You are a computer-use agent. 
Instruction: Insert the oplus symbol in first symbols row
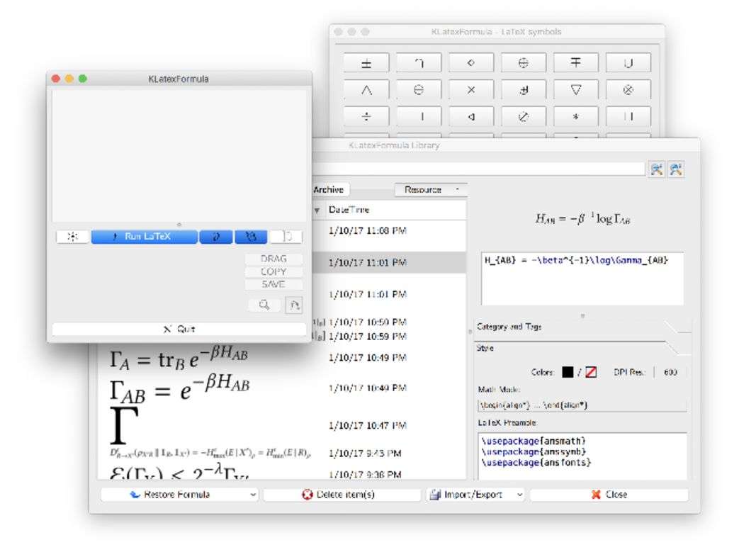524,63
